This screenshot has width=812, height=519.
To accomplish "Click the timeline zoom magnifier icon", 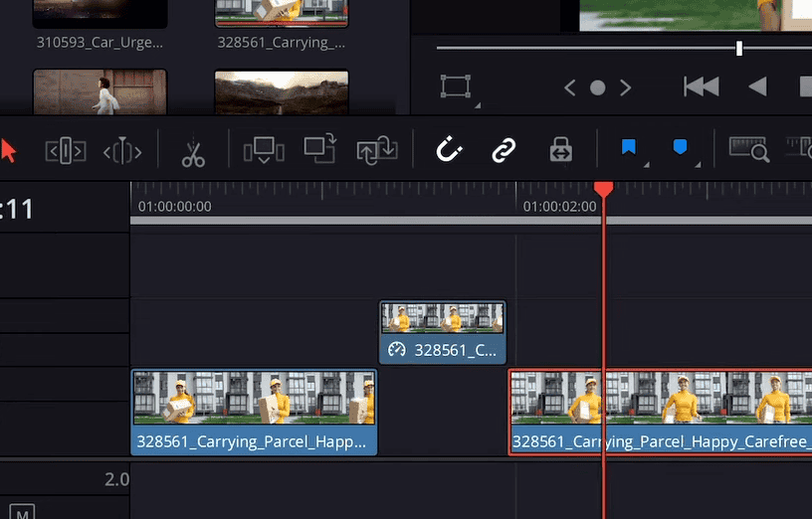I will point(749,149).
